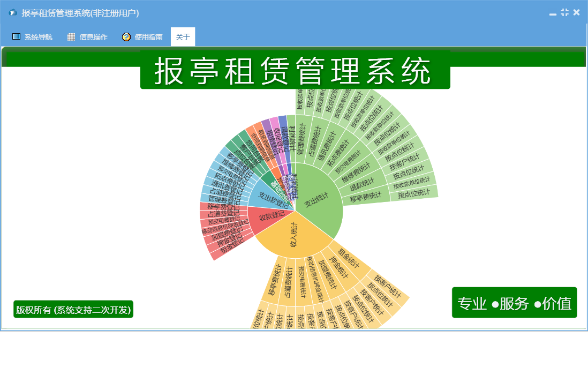Click the 占道费统计 yellow segment
This screenshot has height=390, width=588.
(x=288, y=282)
